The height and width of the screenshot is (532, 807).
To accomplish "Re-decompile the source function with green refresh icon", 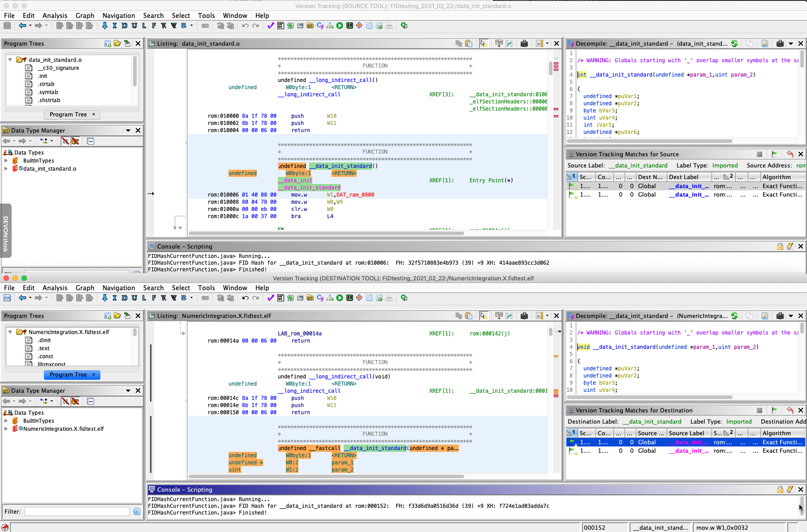I will 734,43.
